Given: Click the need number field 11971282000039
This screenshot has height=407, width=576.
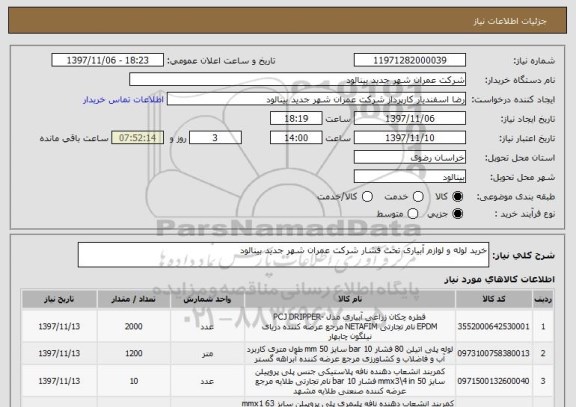Looking at the screenshot, I should coord(410,60).
